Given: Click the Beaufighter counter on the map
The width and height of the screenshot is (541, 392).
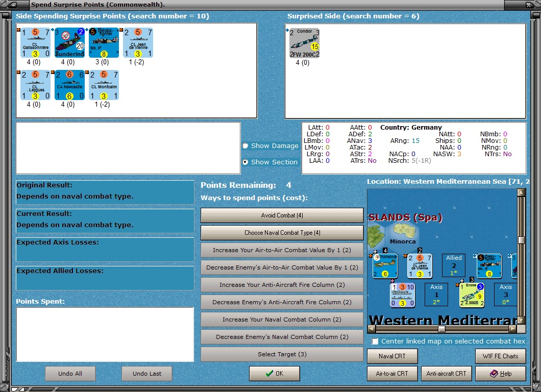Looking at the screenshot, I should 489,266.
